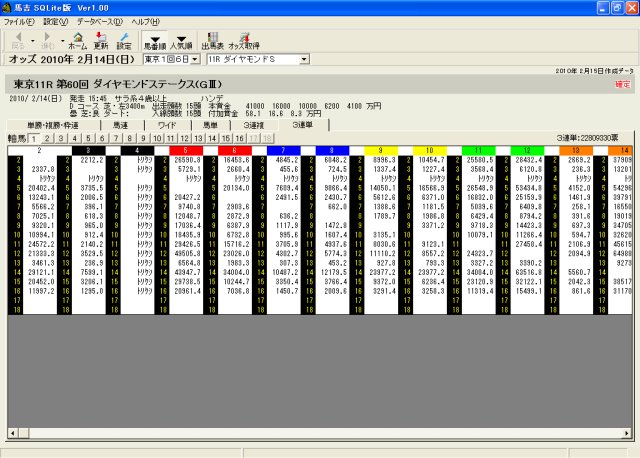Select axis horse 15 button
The width and height of the screenshot is (640, 458).
click(226, 138)
